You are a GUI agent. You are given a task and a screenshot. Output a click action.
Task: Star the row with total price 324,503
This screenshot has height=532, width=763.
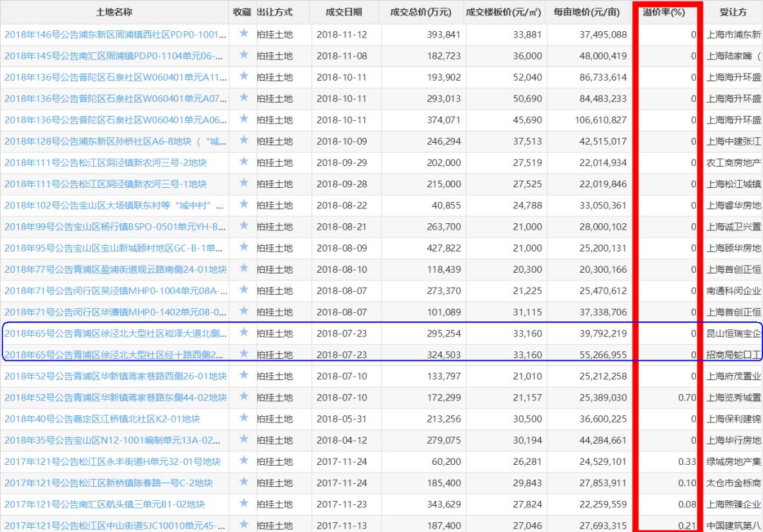tap(244, 353)
